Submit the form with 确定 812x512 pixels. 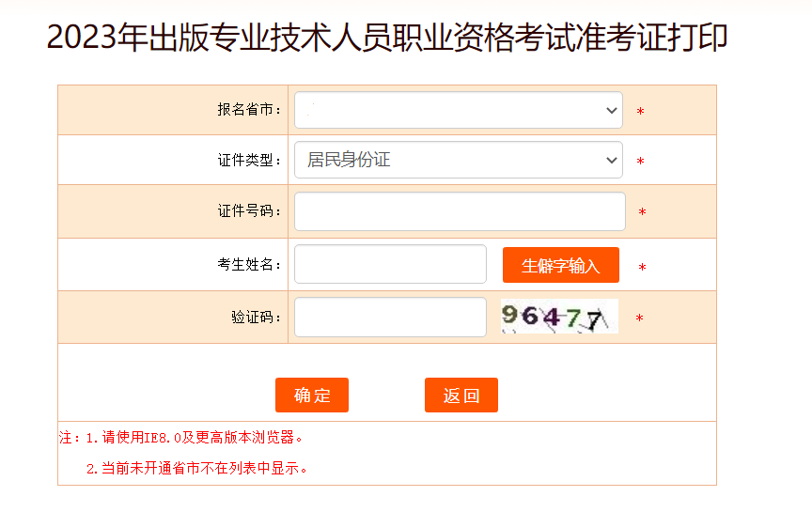click(312, 396)
